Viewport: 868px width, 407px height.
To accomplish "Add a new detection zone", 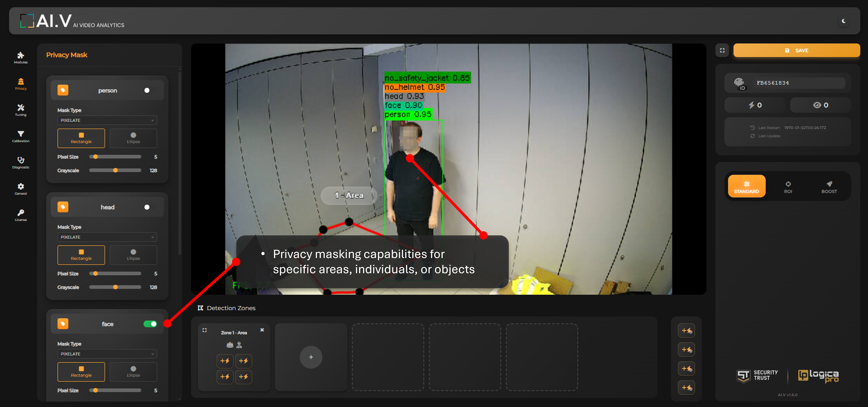I will pyautogui.click(x=311, y=357).
